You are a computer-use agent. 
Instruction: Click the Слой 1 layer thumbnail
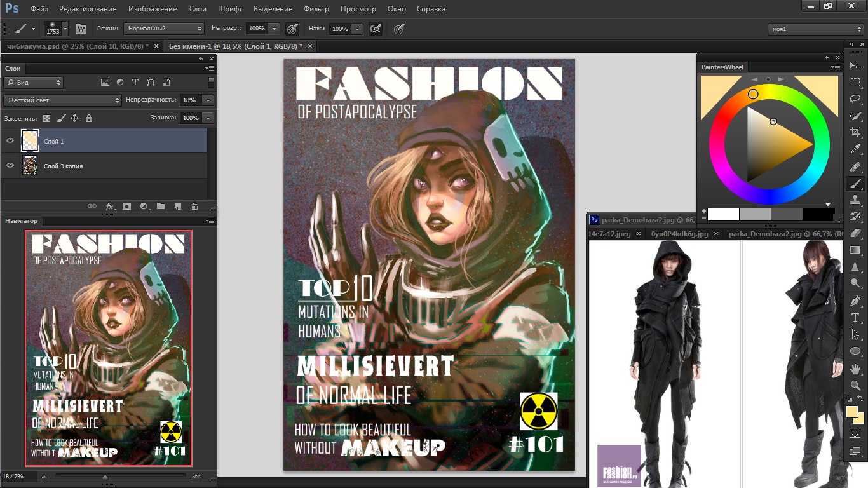coord(30,141)
